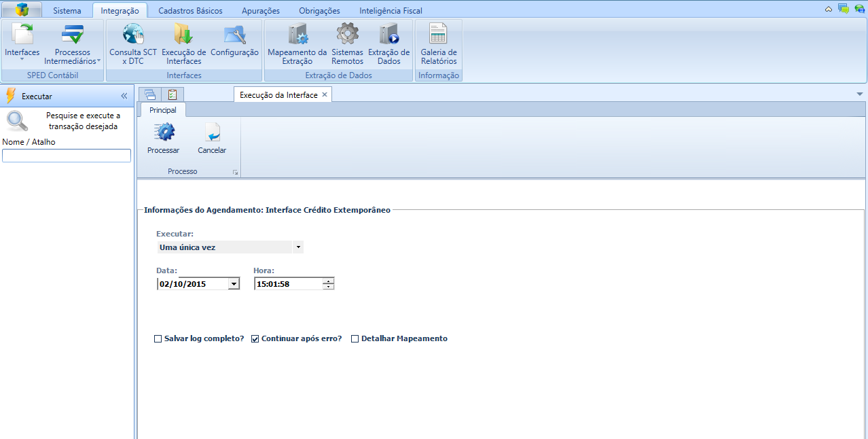
Task: Click the Data date field
Action: (x=192, y=284)
